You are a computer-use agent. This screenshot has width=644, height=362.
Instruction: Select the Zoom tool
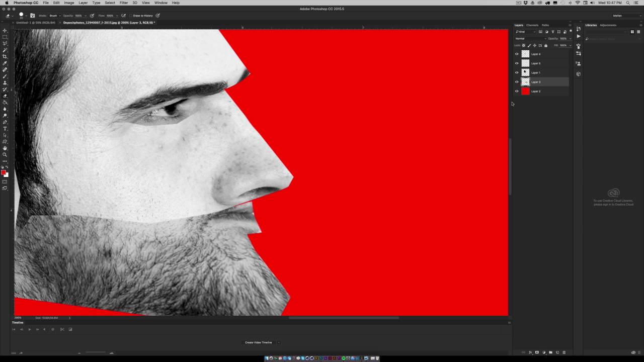(5, 155)
